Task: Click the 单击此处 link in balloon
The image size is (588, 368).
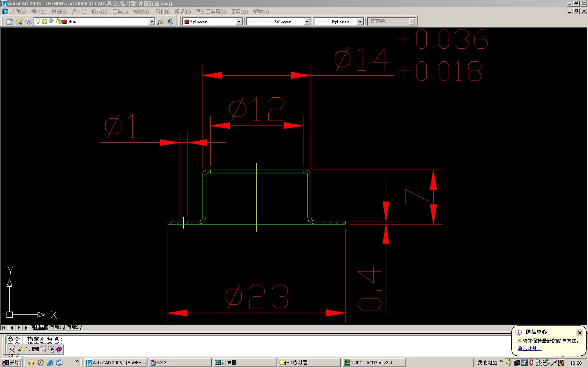Action: 529,348
